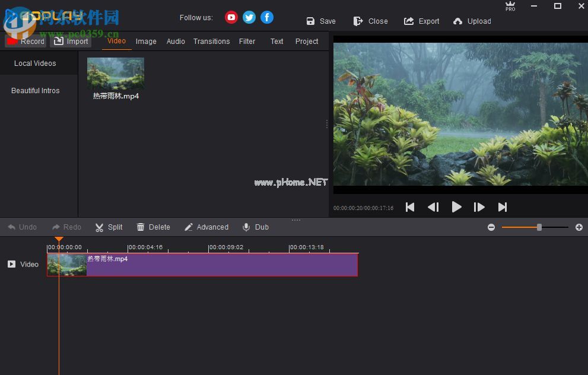Click the 00:00:13:18 ruler mark
The height and width of the screenshot is (375, 588).
coord(307,247)
